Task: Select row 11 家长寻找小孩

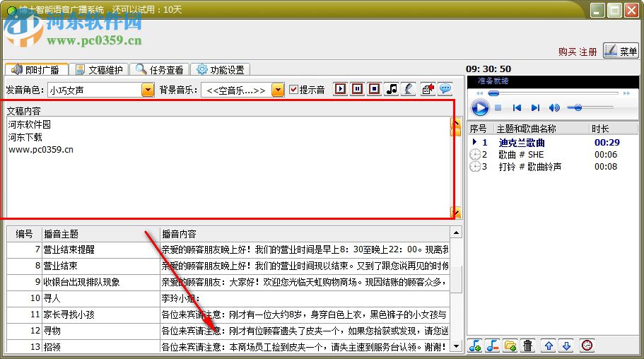Action: tap(228, 314)
